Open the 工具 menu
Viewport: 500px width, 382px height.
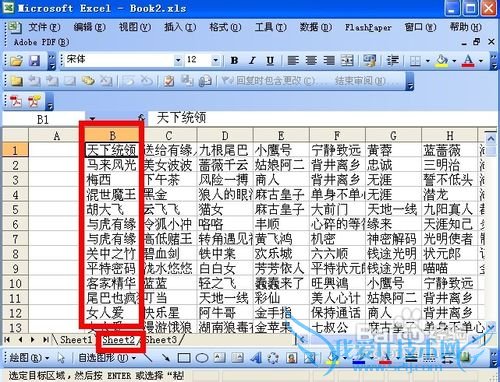[270, 27]
